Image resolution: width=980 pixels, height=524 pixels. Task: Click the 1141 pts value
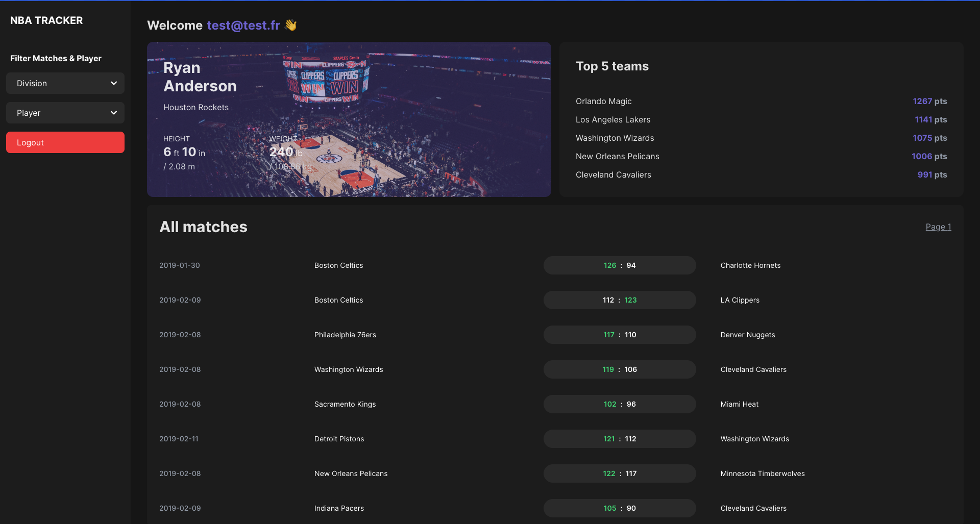(x=931, y=119)
